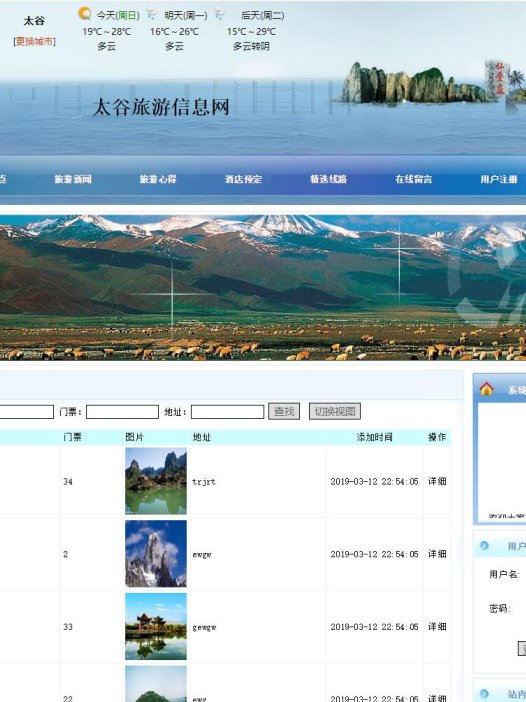
Task: Click the arrow icon beside 用户 panel header
Action: 484,545
